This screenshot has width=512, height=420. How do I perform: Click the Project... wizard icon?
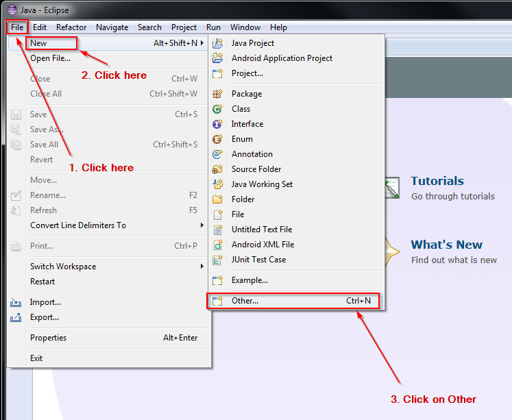coord(217,73)
